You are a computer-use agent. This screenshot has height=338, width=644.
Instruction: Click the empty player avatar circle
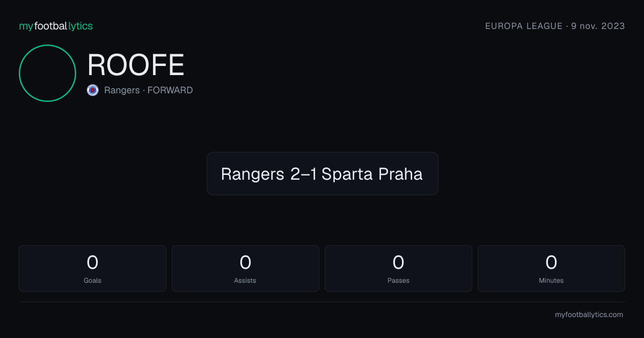tap(48, 73)
